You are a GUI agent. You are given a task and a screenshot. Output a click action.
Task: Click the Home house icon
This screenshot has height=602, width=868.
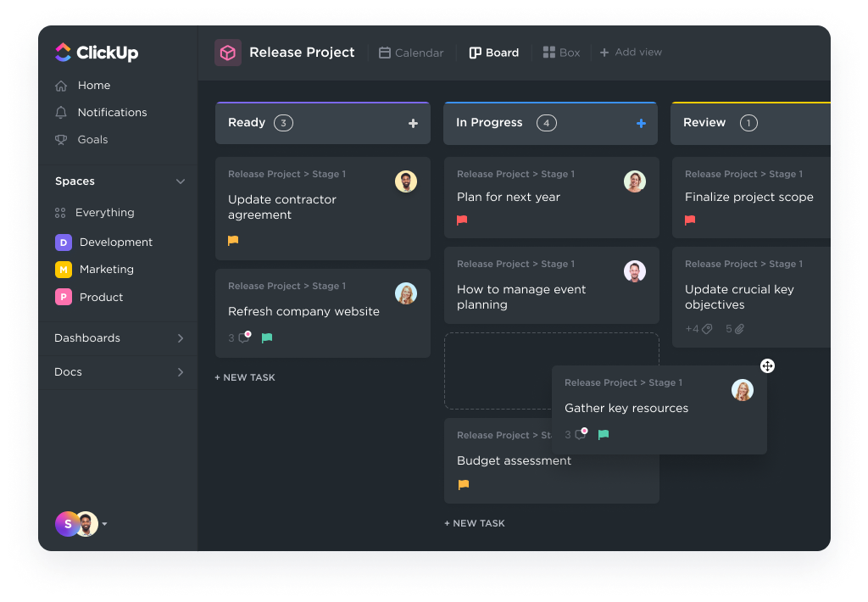[x=61, y=86]
